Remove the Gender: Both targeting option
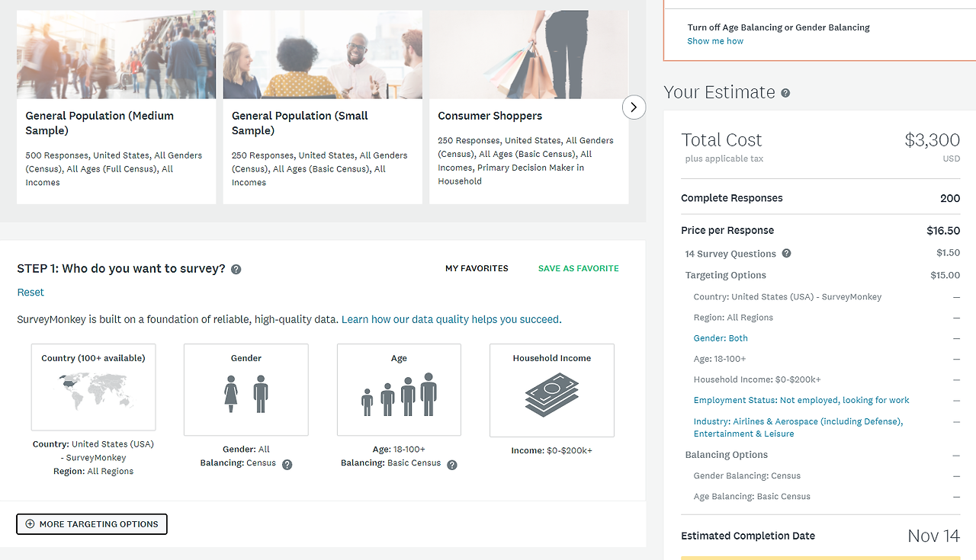 coord(955,338)
